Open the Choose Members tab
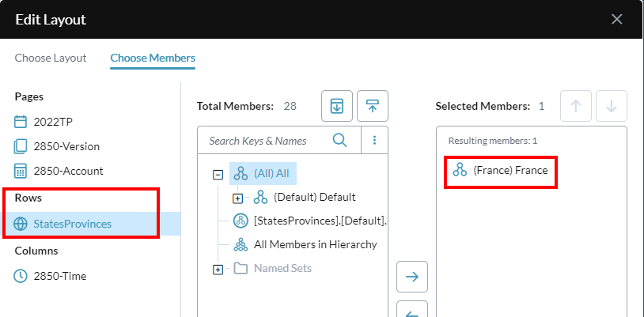 click(x=153, y=58)
